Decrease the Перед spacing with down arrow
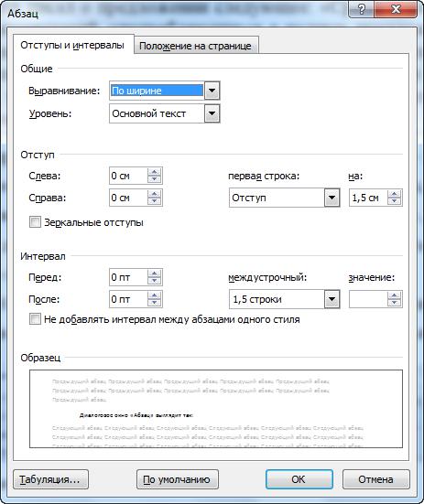Screen dimensions: 424x504 coord(155,281)
